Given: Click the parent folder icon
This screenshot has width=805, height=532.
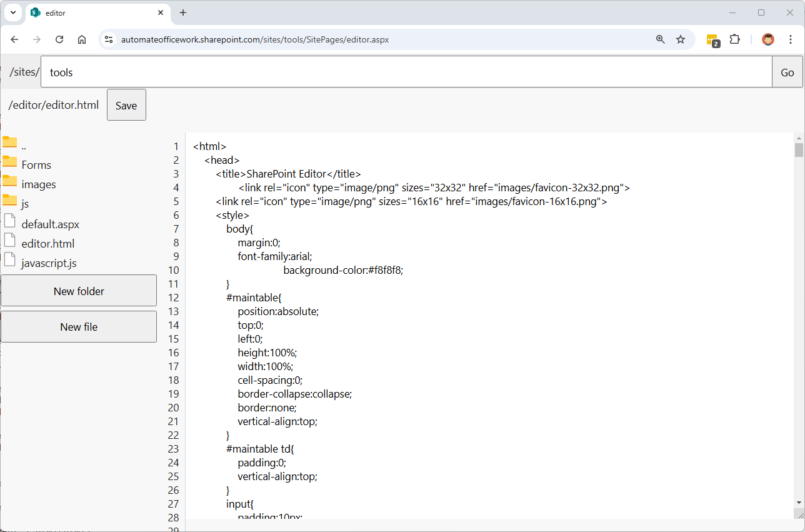Looking at the screenshot, I should [9, 141].
